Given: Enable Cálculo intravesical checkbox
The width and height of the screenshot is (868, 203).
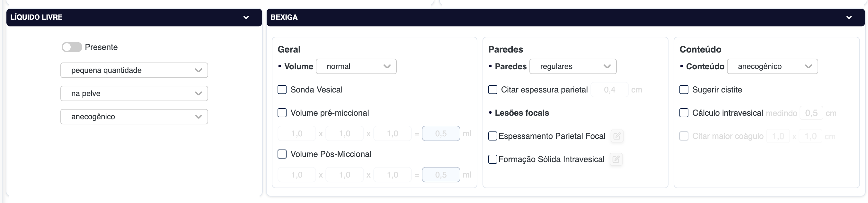Looking at the screenshot, I should [x=684, y=113].
